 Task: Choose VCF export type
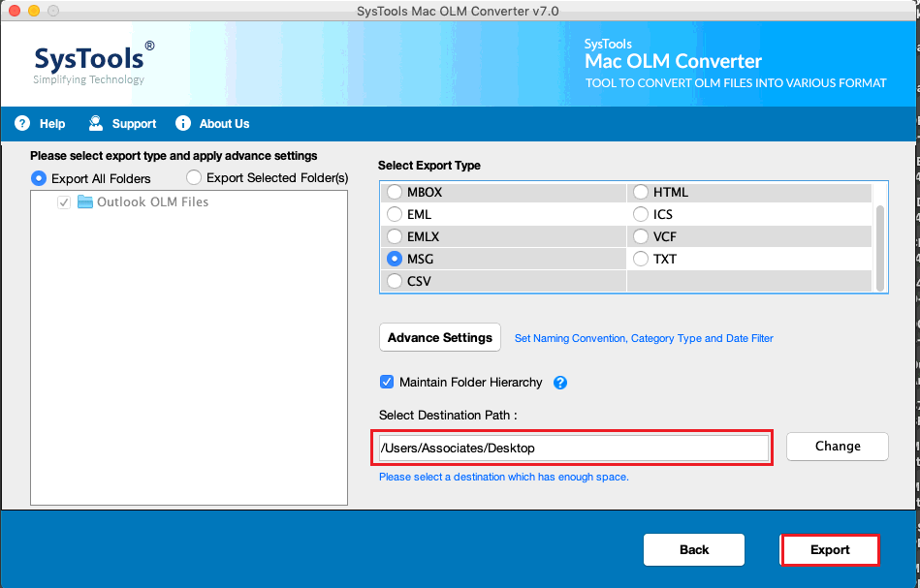tap(641, 236)
